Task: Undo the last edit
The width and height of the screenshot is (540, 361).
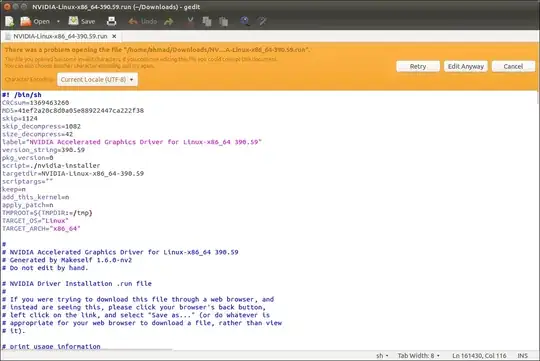Action: 142,21
